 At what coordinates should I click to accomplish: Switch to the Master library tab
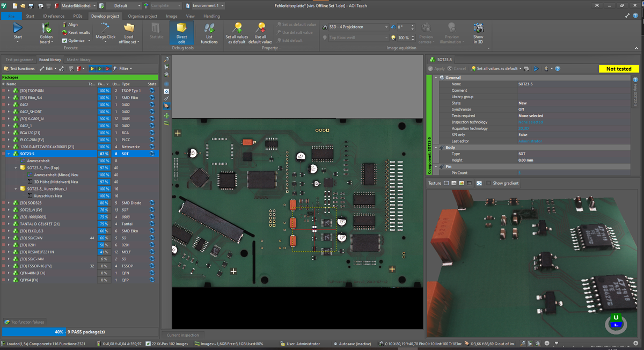pos(78,60)
